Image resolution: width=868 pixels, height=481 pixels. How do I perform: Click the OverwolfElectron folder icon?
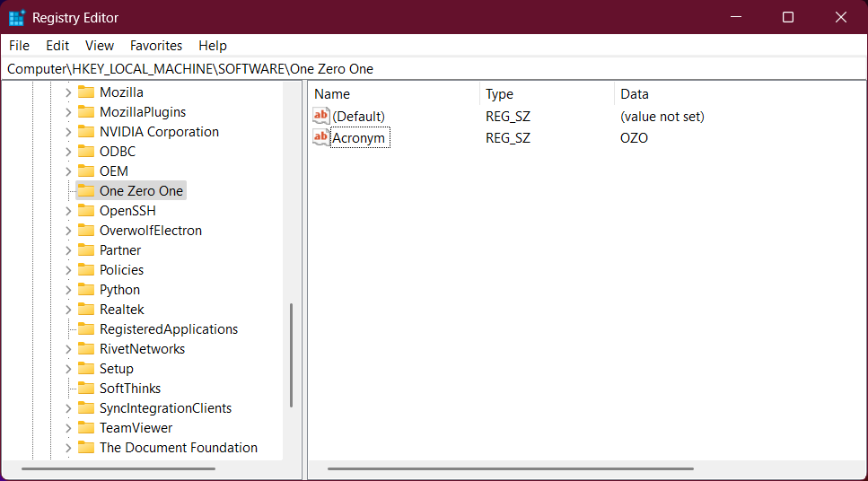(86, 231)
